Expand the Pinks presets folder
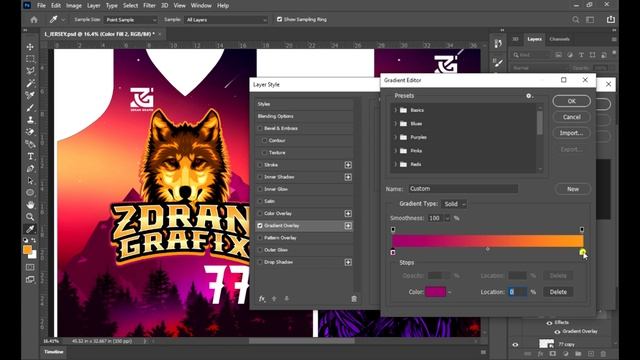The width and height of the screenshot is (640, 360). (x=396, y=151)
